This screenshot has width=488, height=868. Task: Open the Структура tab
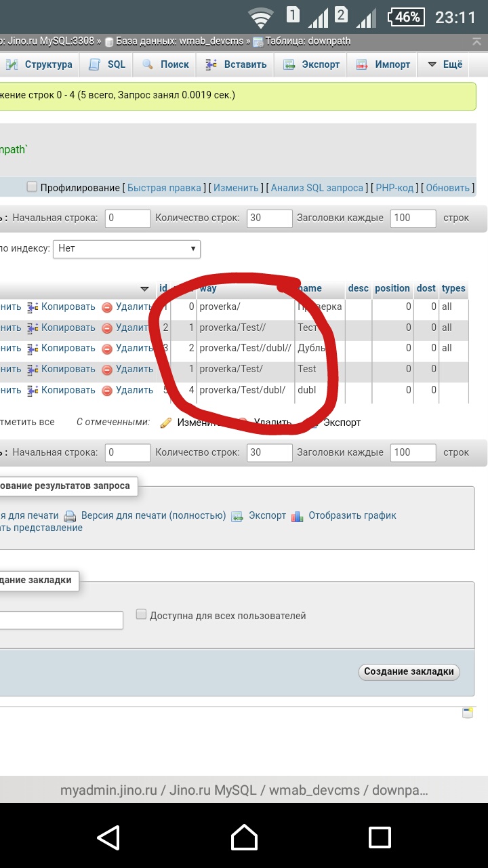(x=39, y=64)
